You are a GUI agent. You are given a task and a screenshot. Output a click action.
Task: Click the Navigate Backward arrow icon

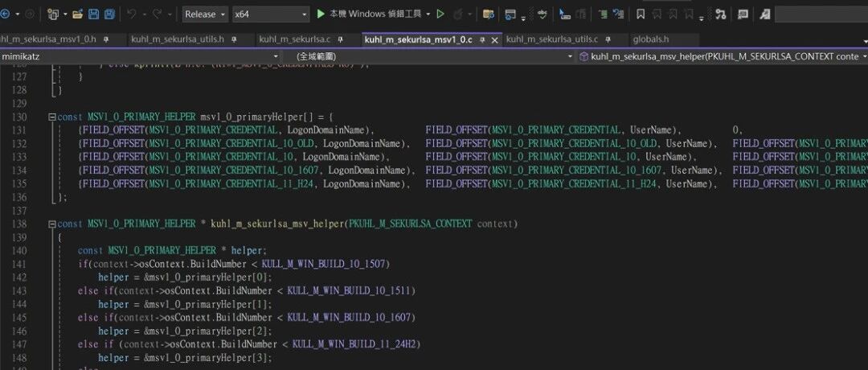[x=5, y=14]
